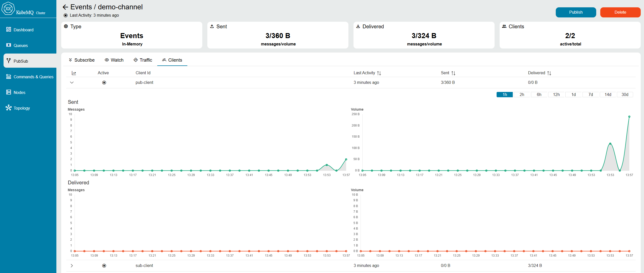Click the KubeMQ logo icon
The height and width of the screenshot is (273, 644).
pos(8,9)
